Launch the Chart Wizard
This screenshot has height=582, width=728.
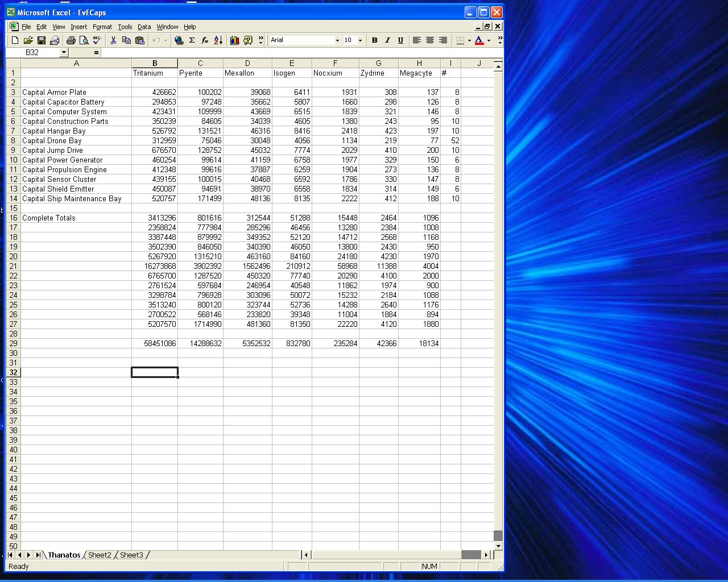pos(235,40)
